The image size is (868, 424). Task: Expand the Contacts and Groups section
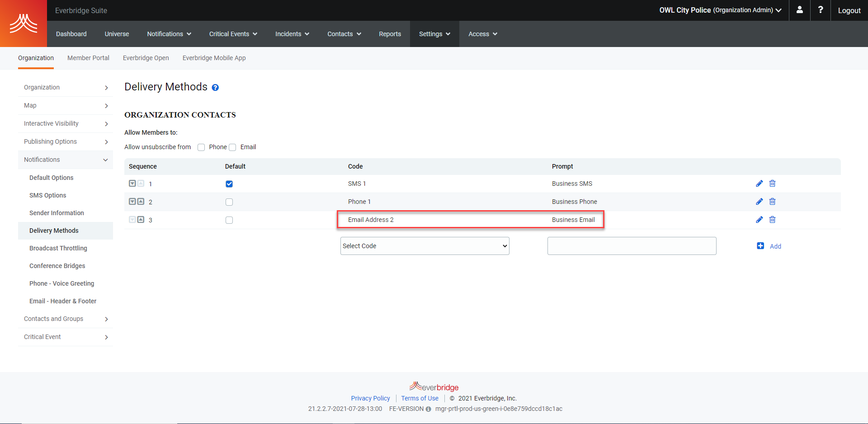pyautogui.click(x=66, y=319)
